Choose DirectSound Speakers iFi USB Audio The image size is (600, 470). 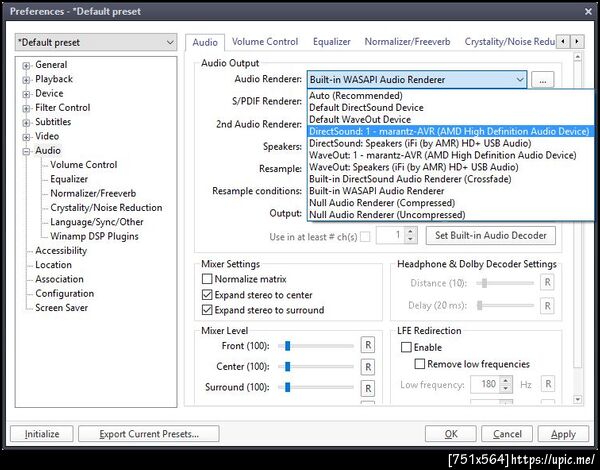pyautogui.click(x=450, y=143)
